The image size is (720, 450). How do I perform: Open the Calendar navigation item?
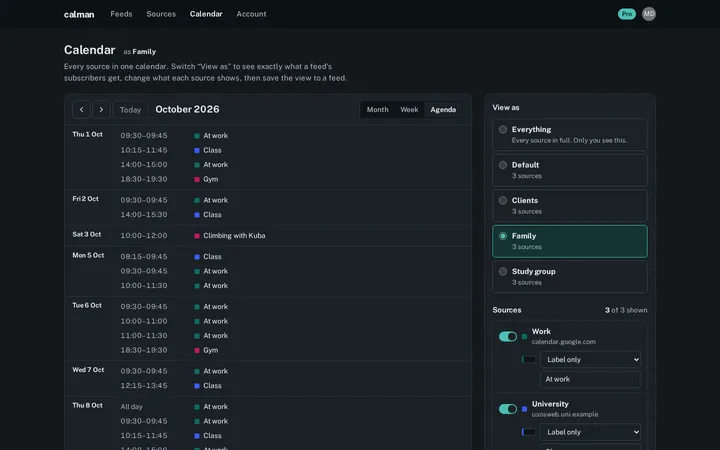tap(206, 14)
